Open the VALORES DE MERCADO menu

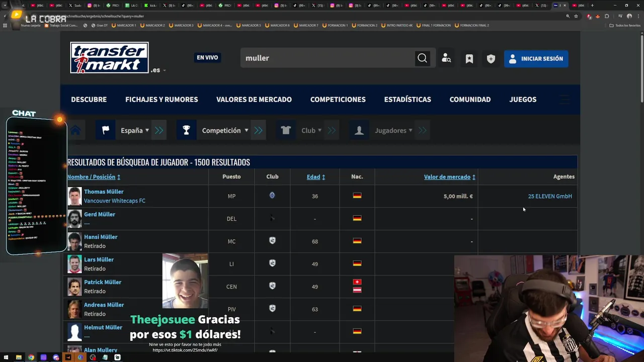pyautogui.click(x=254, y=100)
